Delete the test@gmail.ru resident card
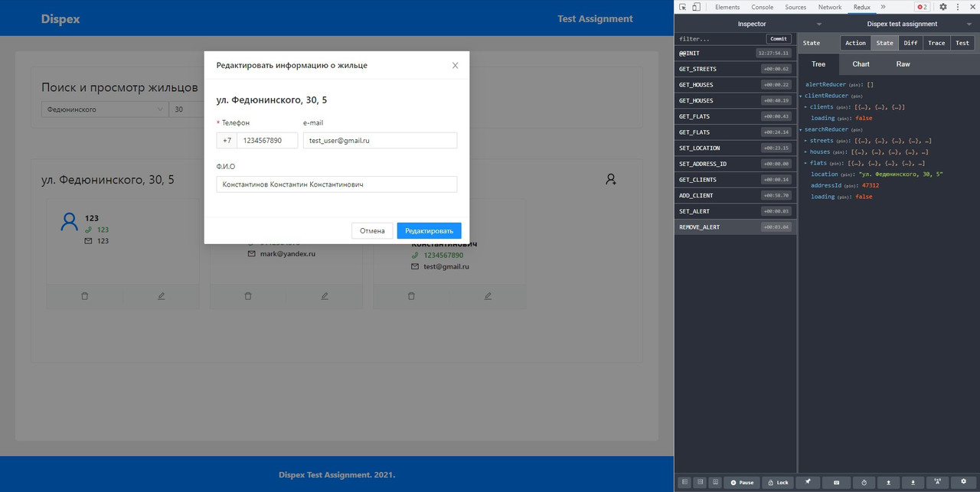980x492 pixels. 411,296
